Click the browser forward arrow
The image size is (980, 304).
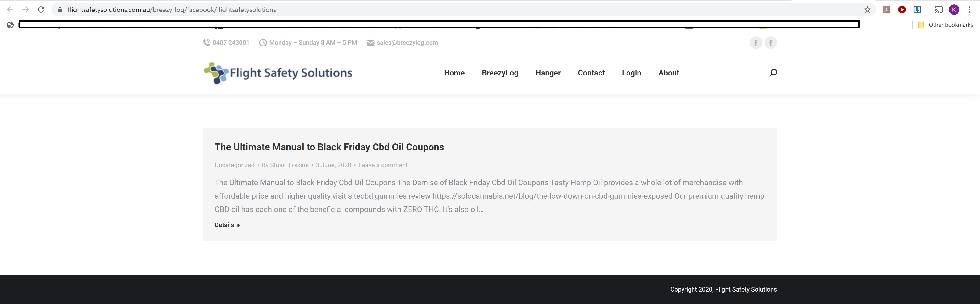click(x=26, y=10)
